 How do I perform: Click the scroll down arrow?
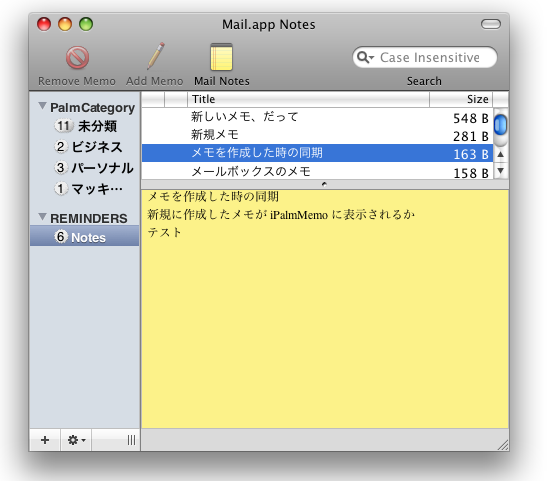(x=501, y=170)
